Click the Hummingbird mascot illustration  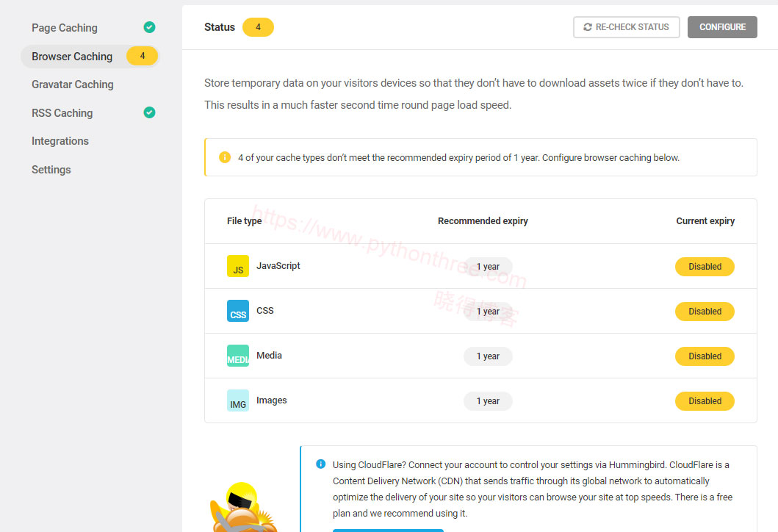[x=244, y=507]
